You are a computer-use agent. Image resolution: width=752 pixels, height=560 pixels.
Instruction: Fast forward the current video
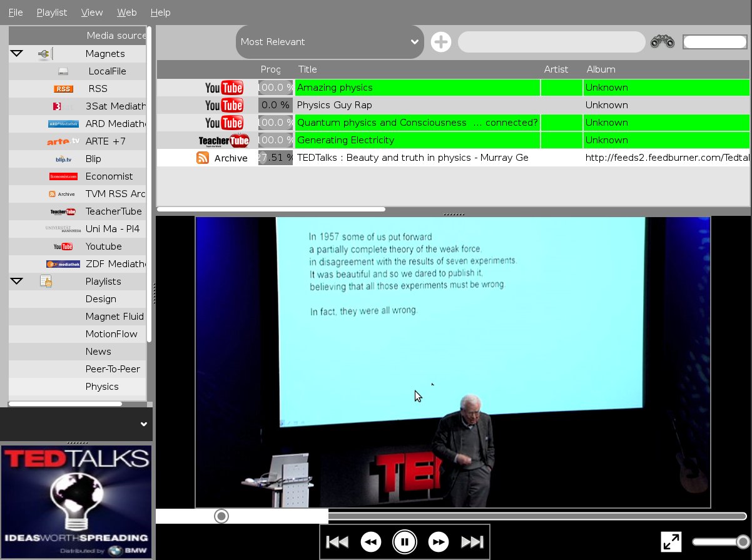click(x=439, y=542)
